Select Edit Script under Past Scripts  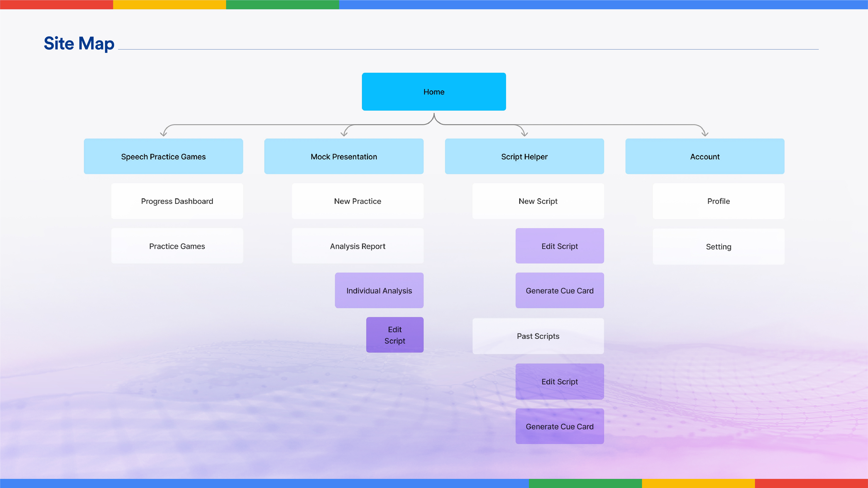[559, 382]
